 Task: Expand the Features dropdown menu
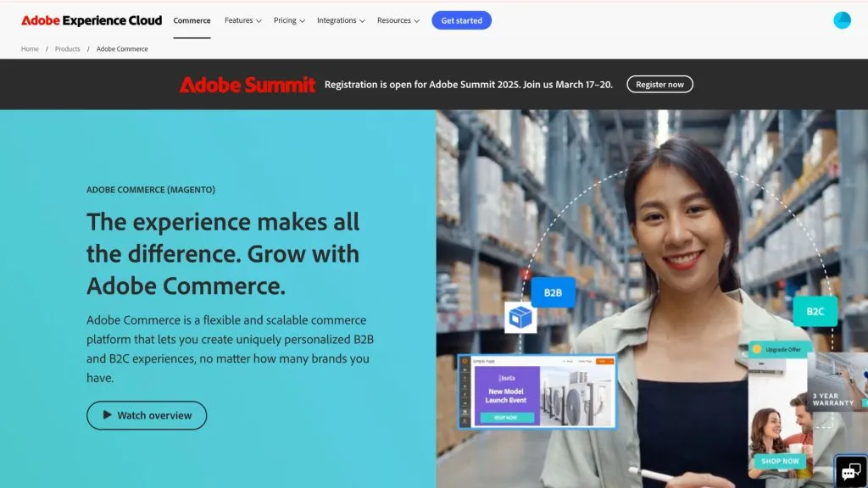pyautogui.click(x=242, y=20)
